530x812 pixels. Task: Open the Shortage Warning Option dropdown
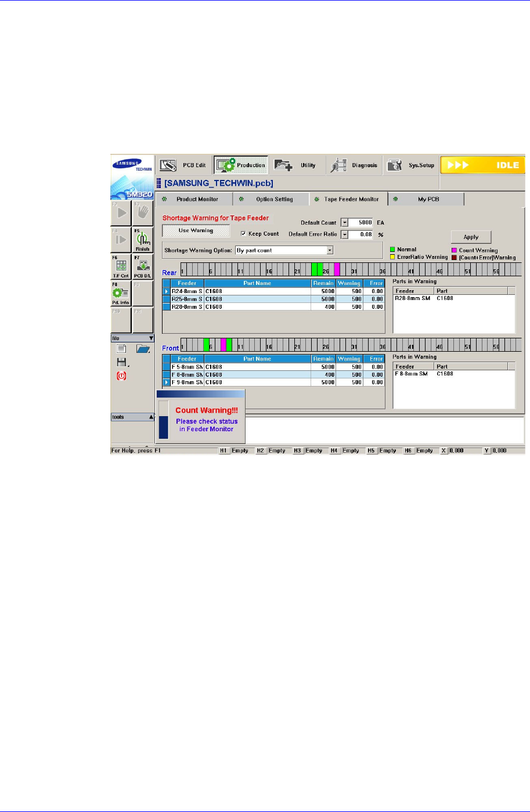click(x=330, y=250)
